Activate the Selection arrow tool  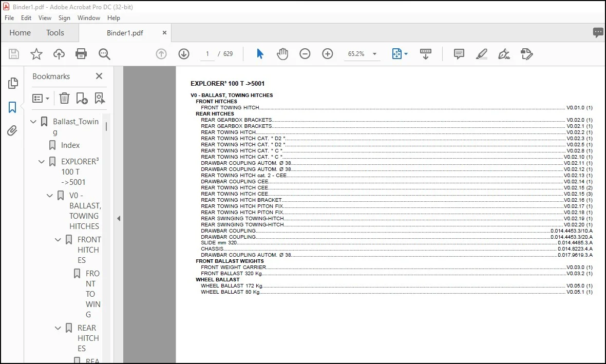pyautogui.click(x=260, y=54)
